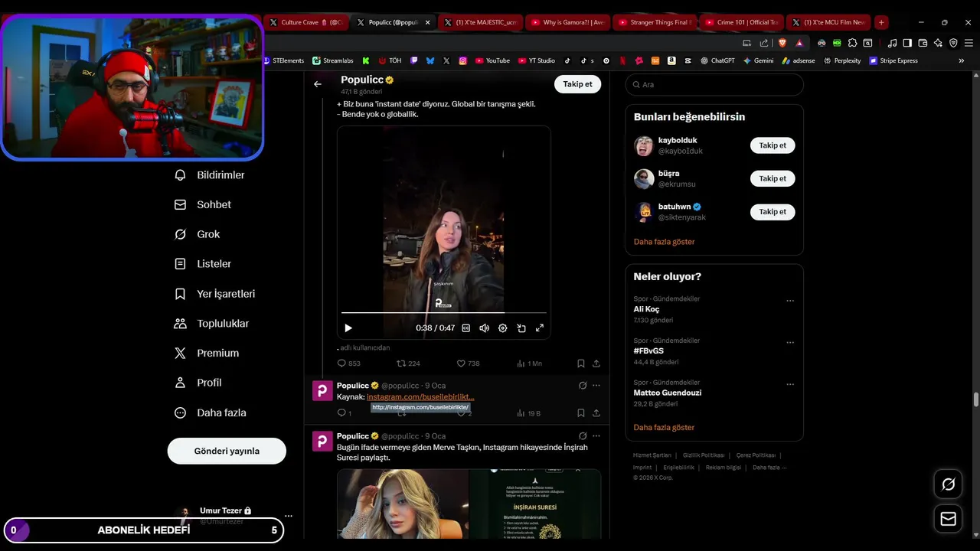The width and height of the screenshot is (980, 551).
Task: Toggle captions on the video player
Action: pyautogui.click(x=465, y=328)
